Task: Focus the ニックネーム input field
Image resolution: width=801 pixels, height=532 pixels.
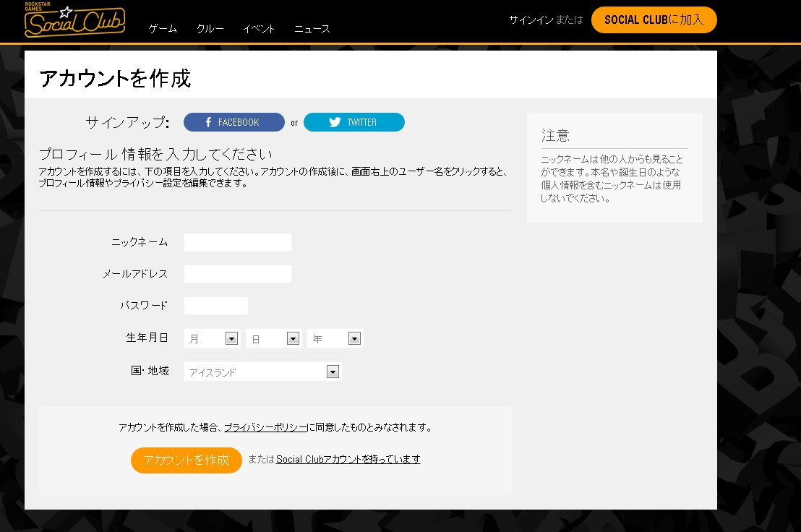Action: pos(238,242)
